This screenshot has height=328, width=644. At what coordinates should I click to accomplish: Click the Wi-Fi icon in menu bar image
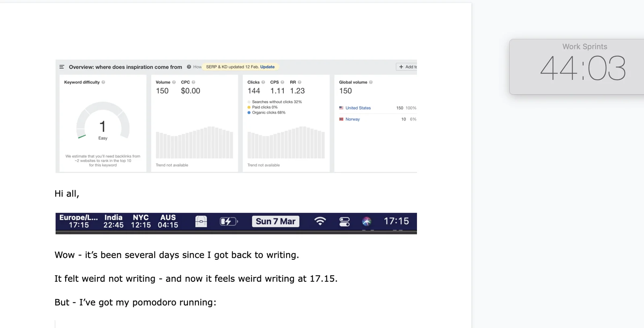tap(320, 221)
